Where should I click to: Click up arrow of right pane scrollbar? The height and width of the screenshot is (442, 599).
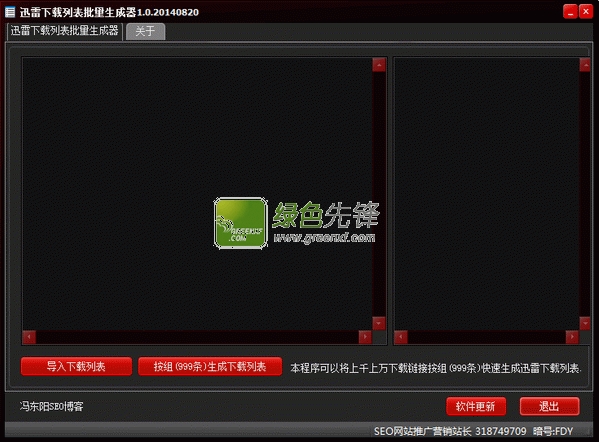(585, 65)
